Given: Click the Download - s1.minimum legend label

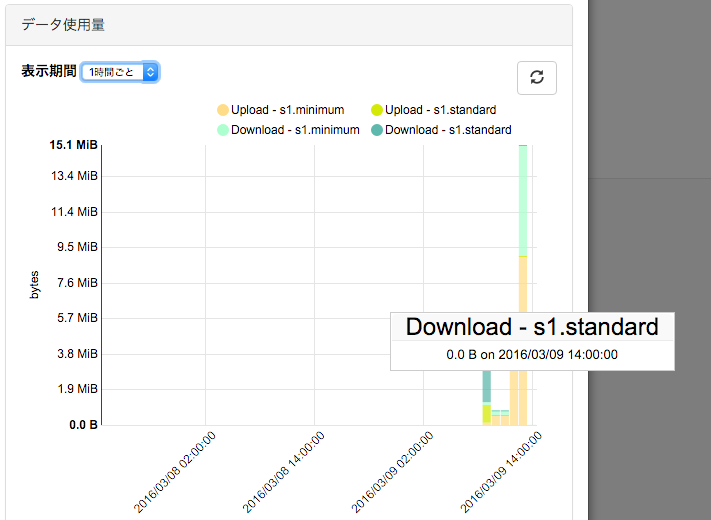Looking at the screenshot, I should point(295,130).
